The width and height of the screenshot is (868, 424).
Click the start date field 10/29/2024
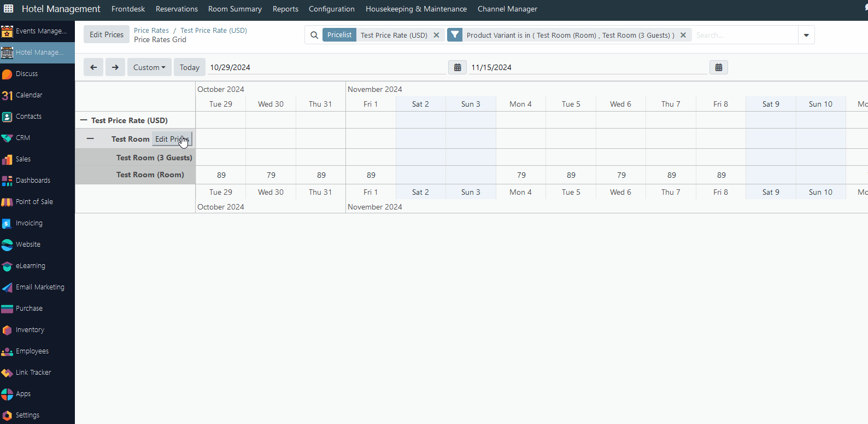pyautogui.click(x=326, y=67)
